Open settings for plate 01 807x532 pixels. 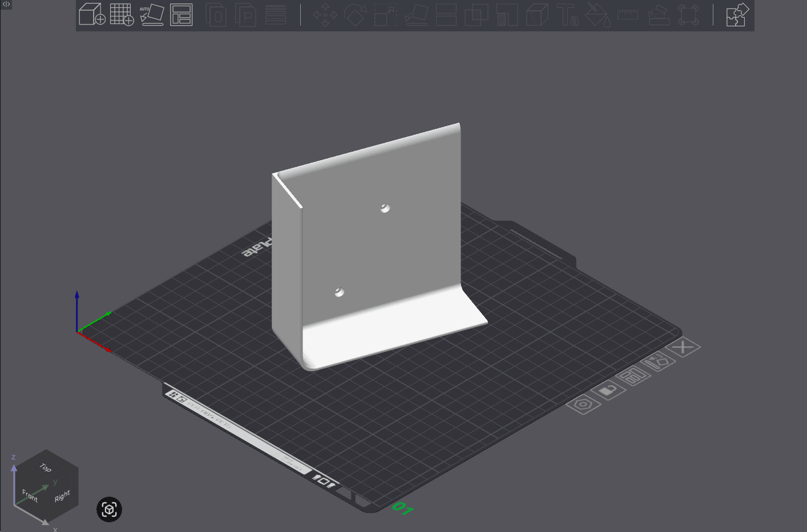click(583, 404)
